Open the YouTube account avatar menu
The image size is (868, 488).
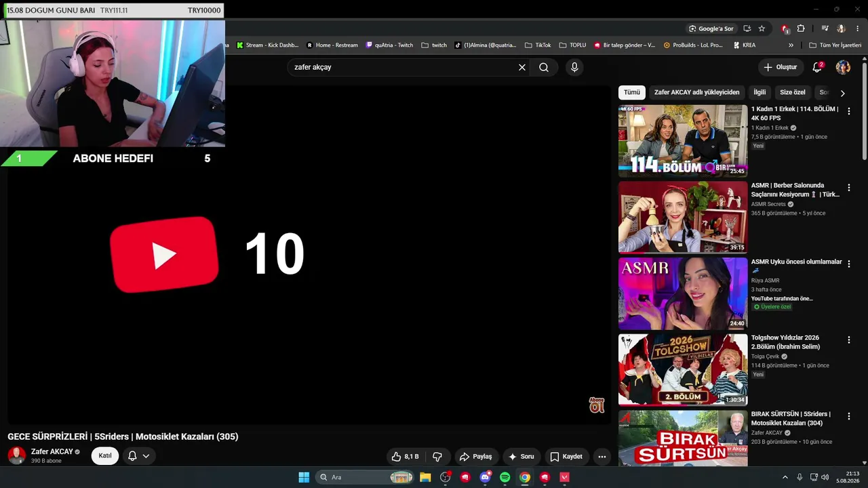tap(843, 67)
